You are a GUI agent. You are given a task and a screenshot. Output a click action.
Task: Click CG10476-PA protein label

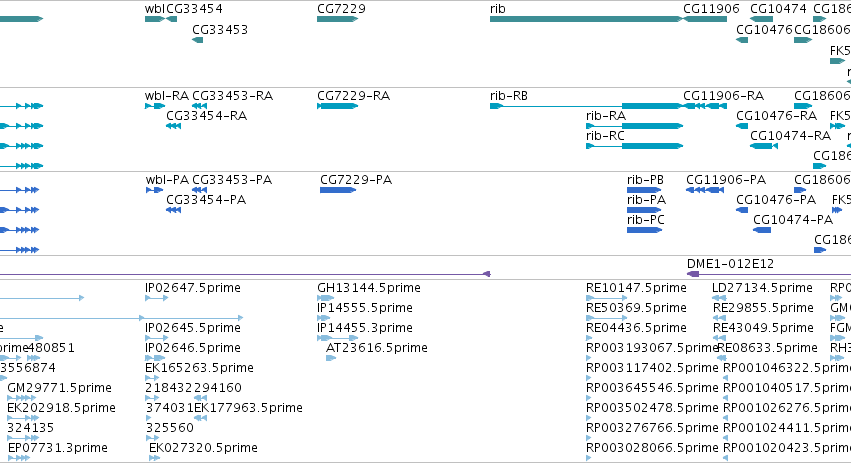click(x=776, y=200)
